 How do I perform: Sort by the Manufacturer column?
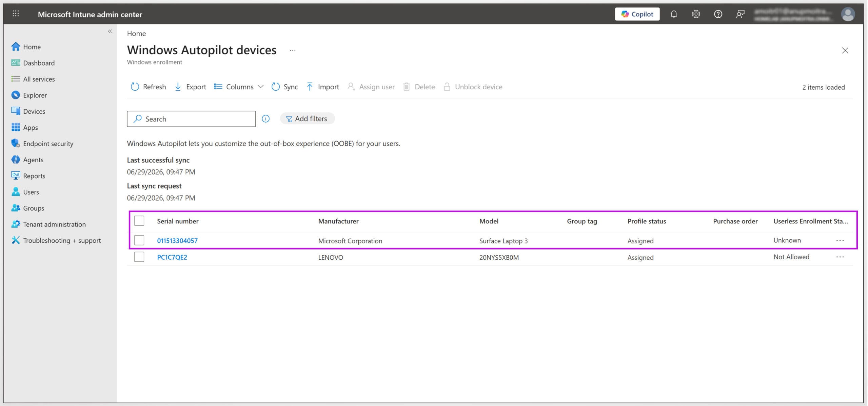tap(338, 221)
